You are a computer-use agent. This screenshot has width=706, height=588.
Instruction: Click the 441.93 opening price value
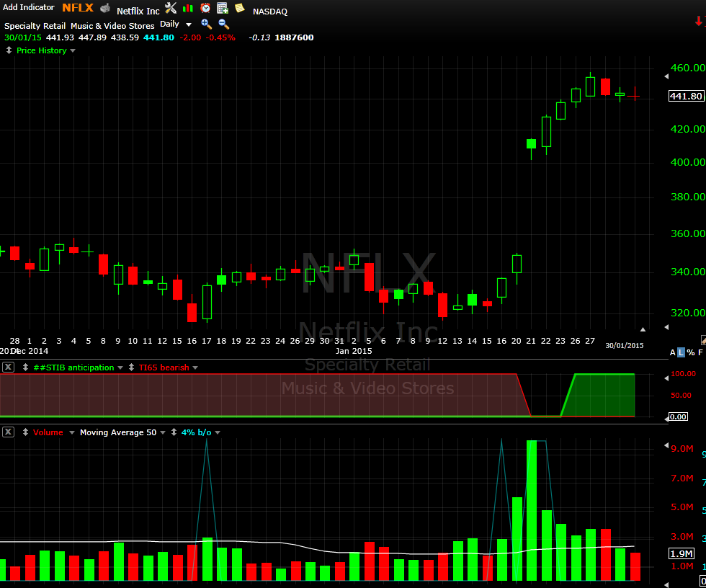(60, 37)
